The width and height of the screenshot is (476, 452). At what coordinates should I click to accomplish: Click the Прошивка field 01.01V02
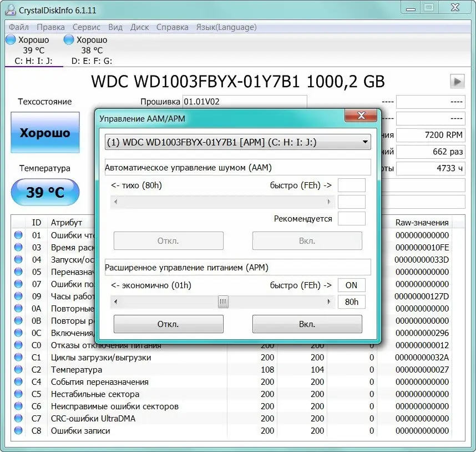click(245, 102)
